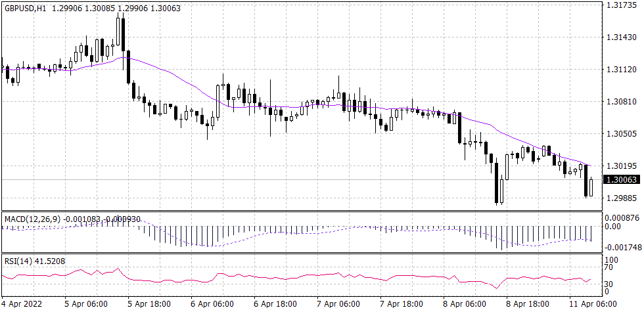Click the 7 Apr 18:00 time label
This screenshot has width=644, height=312.
(402, 305)
